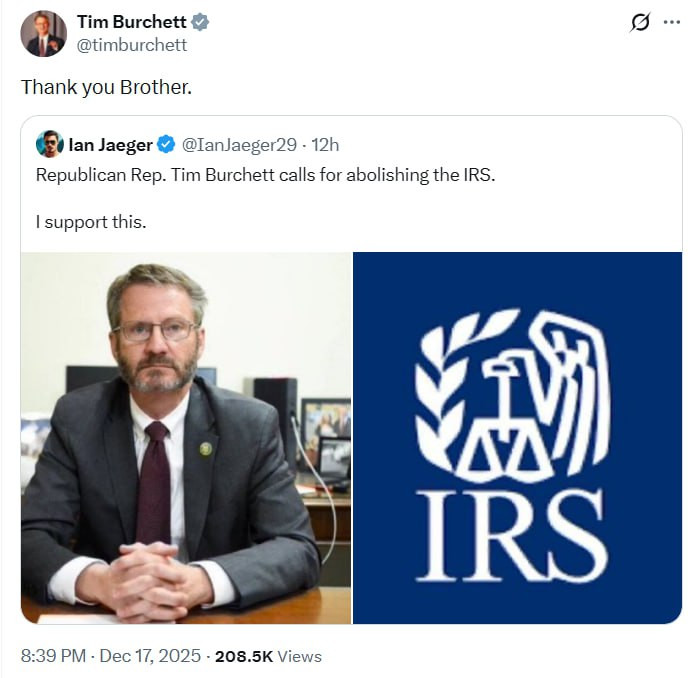Open the Tim Burchett display name link
This screenshot has width=698, height=678.
coord(132,22)
